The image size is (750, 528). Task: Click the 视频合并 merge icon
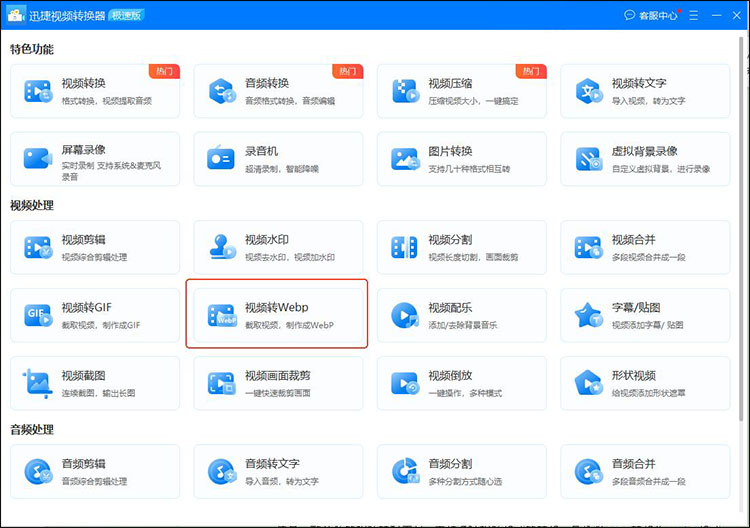pyautogui.click(x=589, y=247)
